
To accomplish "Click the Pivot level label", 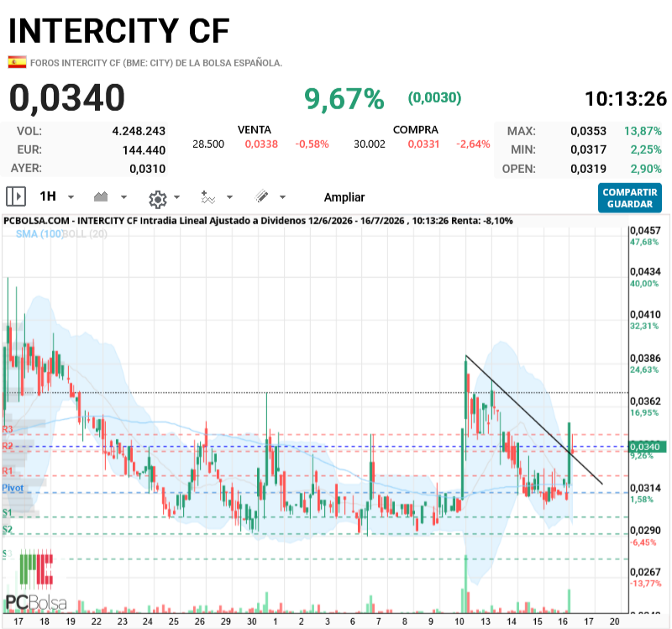I will pyautogui.click(x=13, y=488).
